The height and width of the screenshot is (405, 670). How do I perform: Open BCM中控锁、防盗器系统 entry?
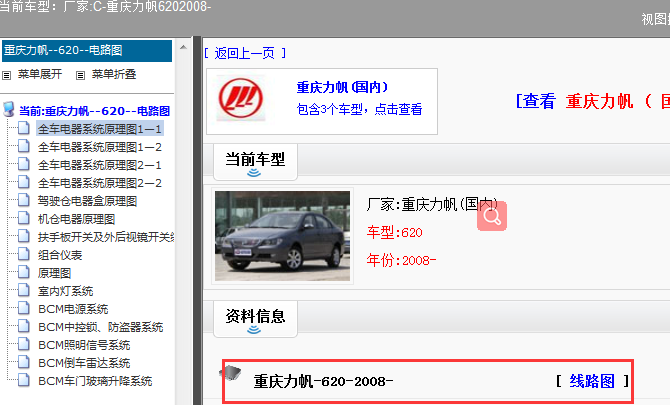[100, 327]
